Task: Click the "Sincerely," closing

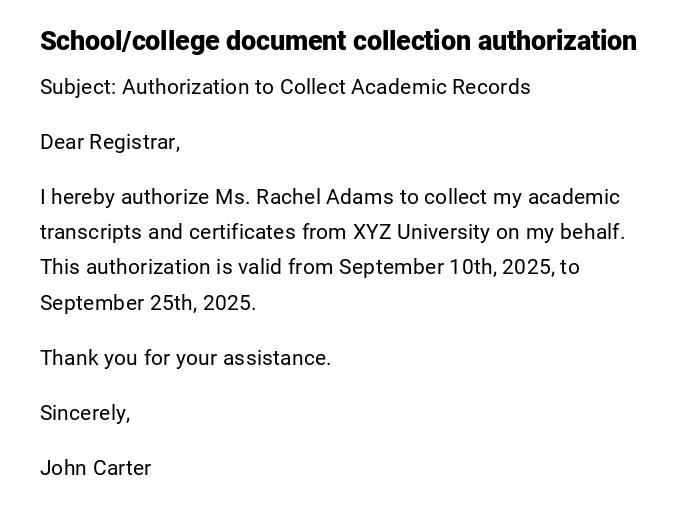Action: [x=85, y=413]
